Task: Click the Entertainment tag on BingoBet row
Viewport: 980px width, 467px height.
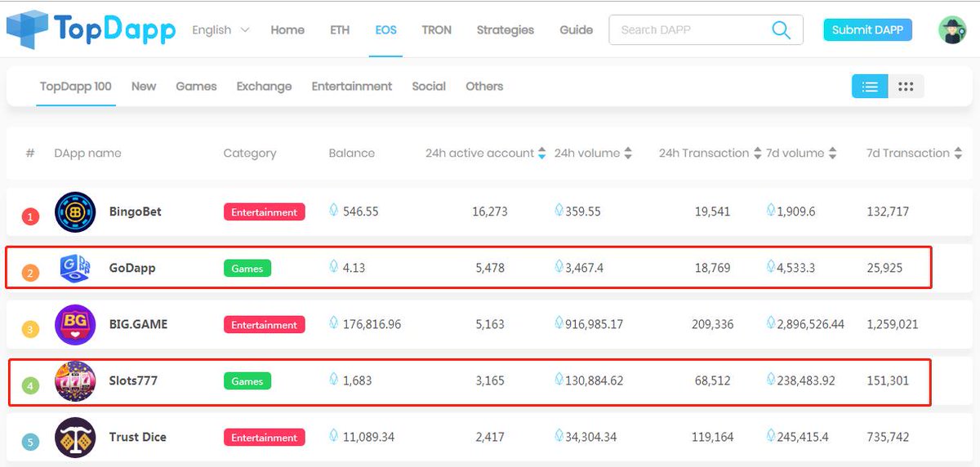Action: [264, 212]
